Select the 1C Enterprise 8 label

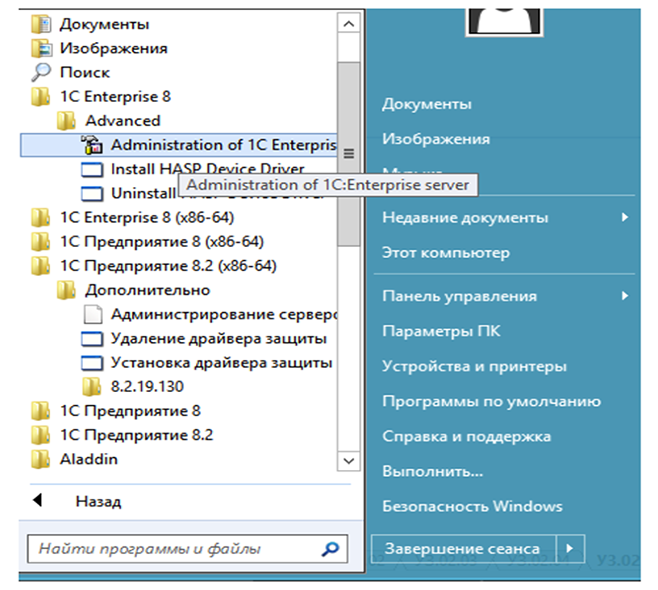115,97
